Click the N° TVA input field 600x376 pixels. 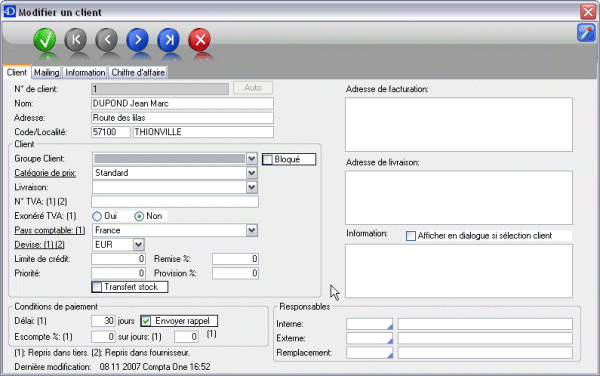click(x=175, y=202)
